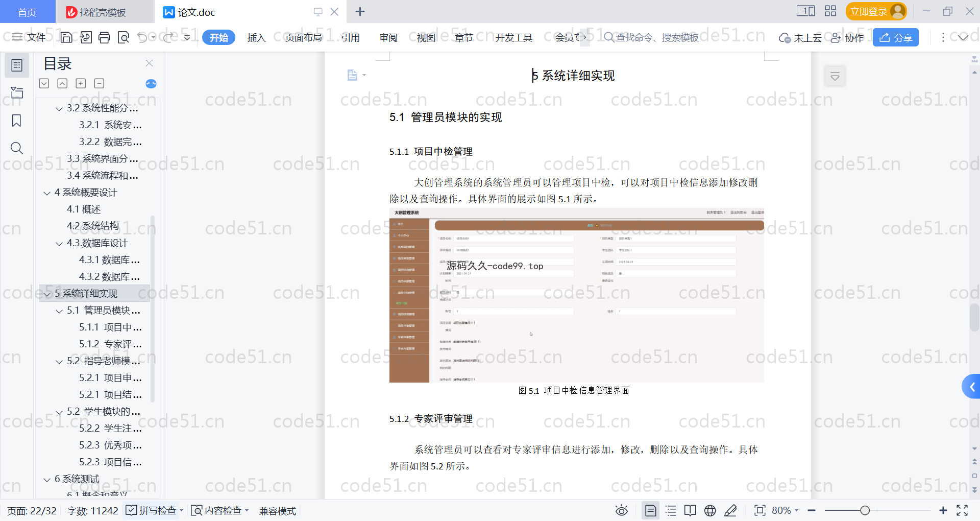Click the Print icon in toolbar
Viewport: 980px width, 521px height.
click(x=105, y=37)
